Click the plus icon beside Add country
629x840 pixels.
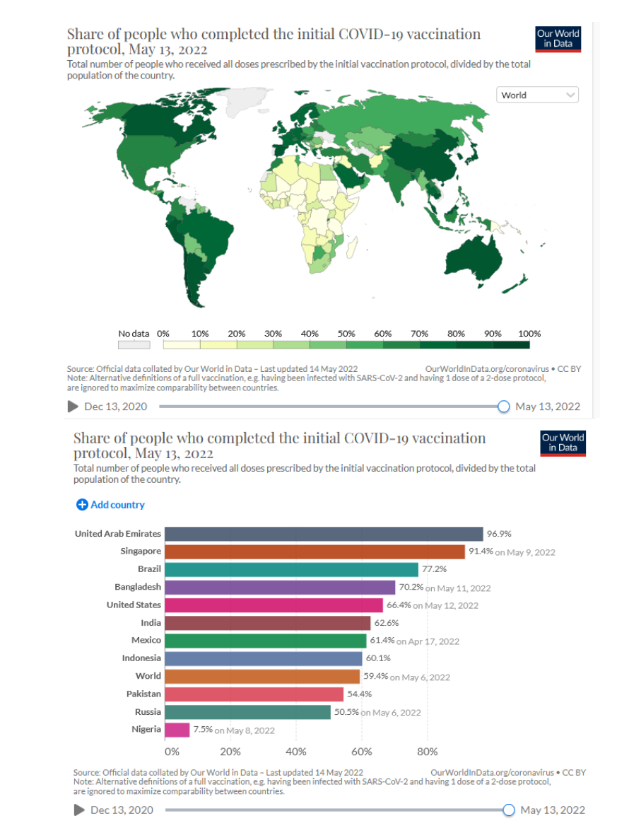click(x=82, y=505)
